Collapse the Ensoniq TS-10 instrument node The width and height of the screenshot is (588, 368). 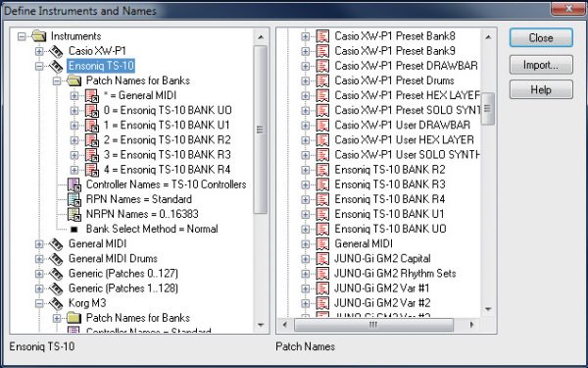39,66
